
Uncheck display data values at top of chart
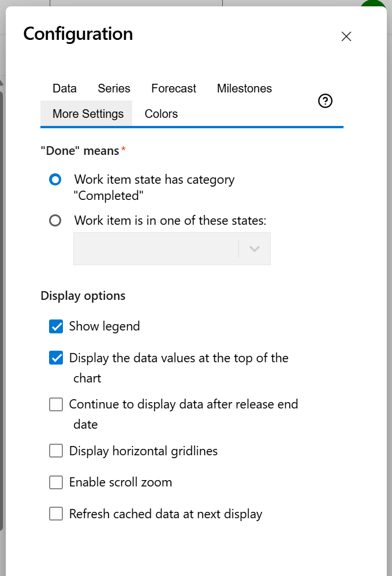(x=55, y=358)
